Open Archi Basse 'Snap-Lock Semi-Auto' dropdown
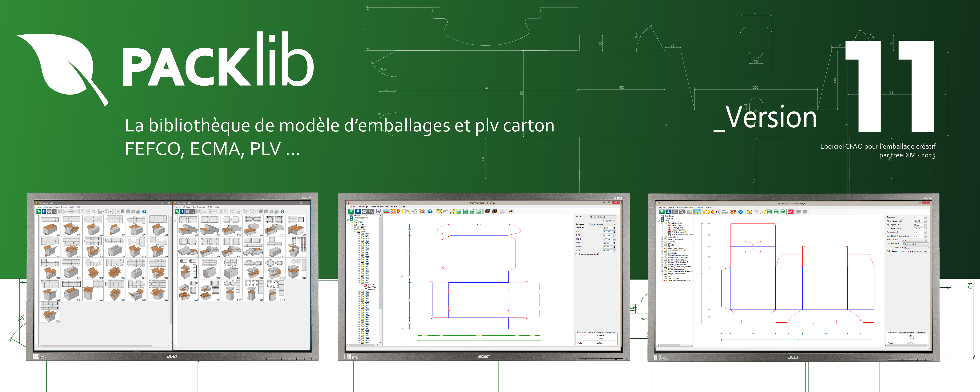 click(x=914, y=252)
